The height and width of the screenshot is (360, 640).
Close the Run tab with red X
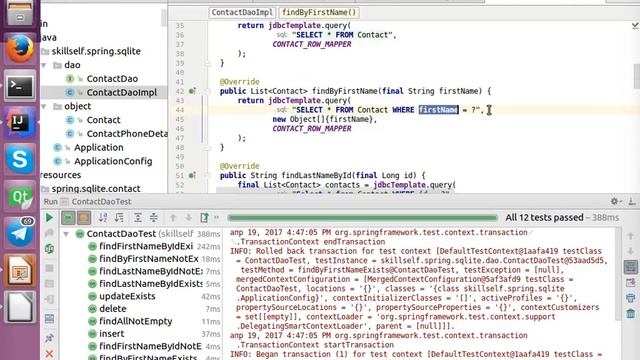tap(49, 353)
